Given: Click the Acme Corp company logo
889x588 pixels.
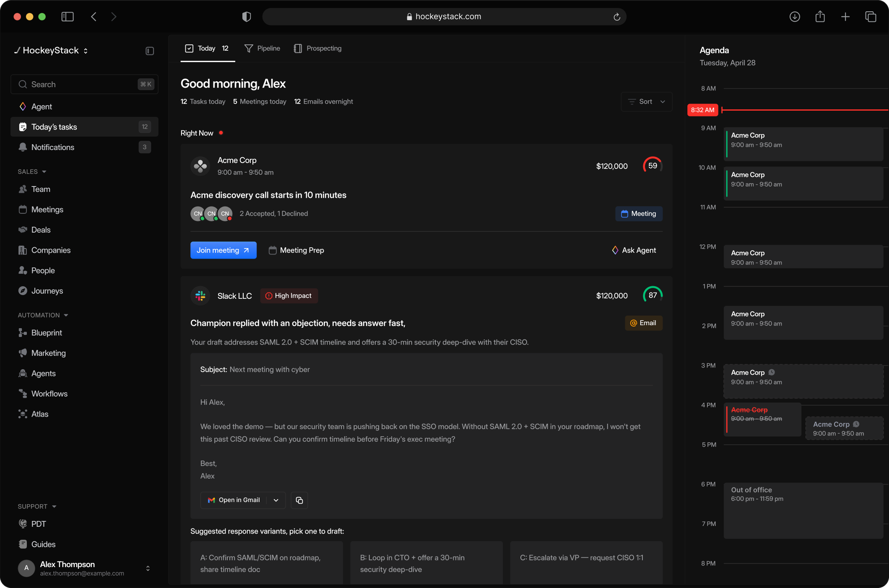Looking at the screenshot, I should 200,166.
